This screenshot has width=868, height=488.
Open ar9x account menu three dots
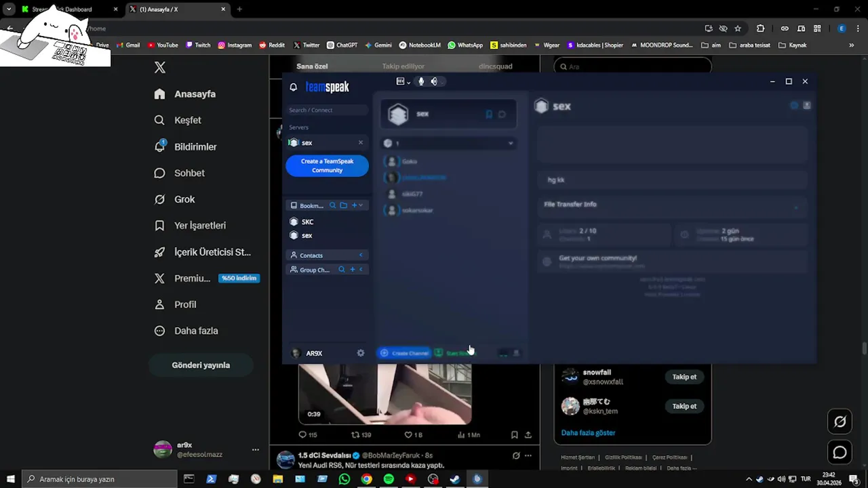tap(255, 449)
